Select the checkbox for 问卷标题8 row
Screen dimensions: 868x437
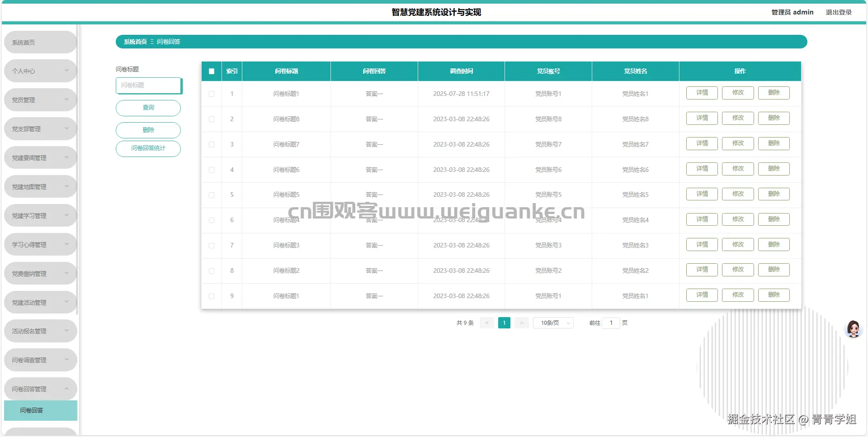212,119
